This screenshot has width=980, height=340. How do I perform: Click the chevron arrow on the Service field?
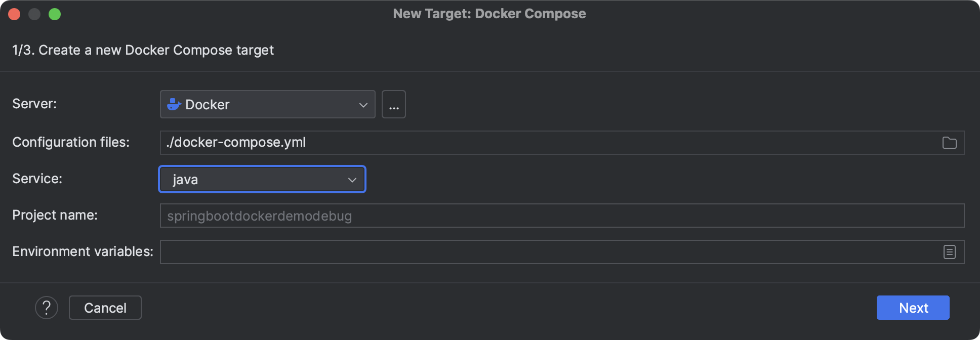point(352,179)
